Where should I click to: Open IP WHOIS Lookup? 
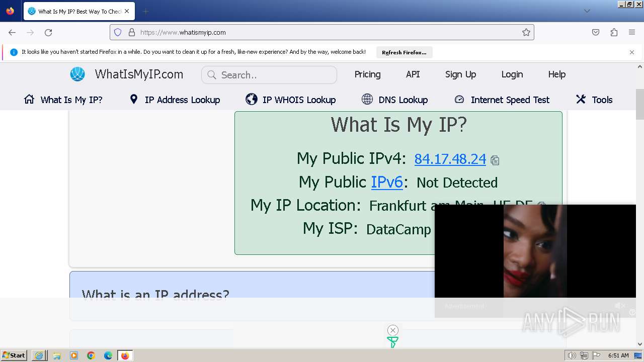coord(291,100)
